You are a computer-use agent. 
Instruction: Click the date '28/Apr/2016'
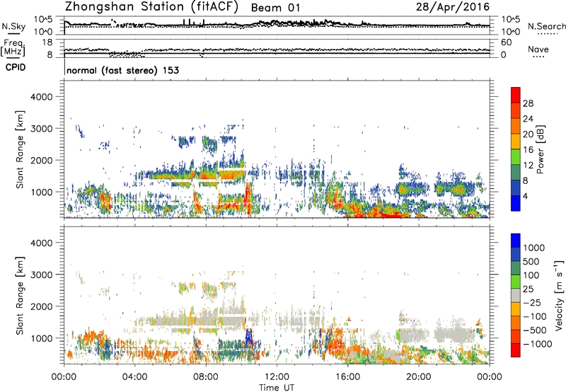[453, 7]
